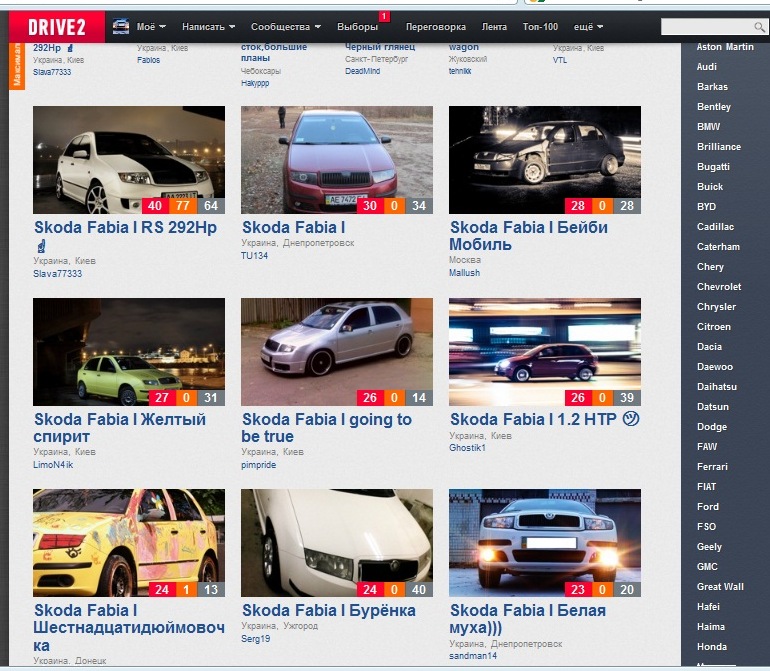The height and width of the screenshot is (671, 770).
Task: Click the red 40 rating badge
Action: [x=155, y=206]
